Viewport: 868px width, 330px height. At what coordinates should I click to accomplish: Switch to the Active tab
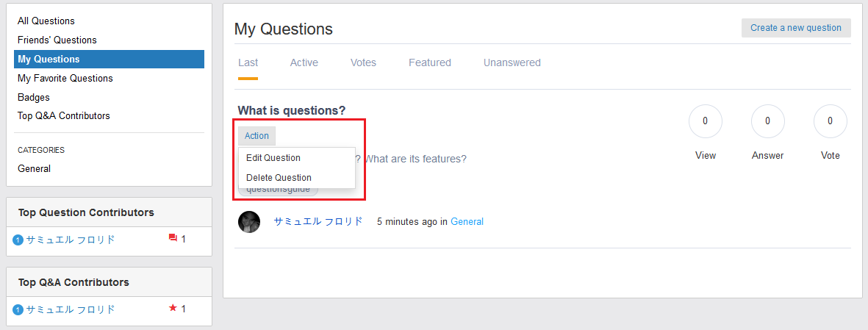tap(304, 63)
